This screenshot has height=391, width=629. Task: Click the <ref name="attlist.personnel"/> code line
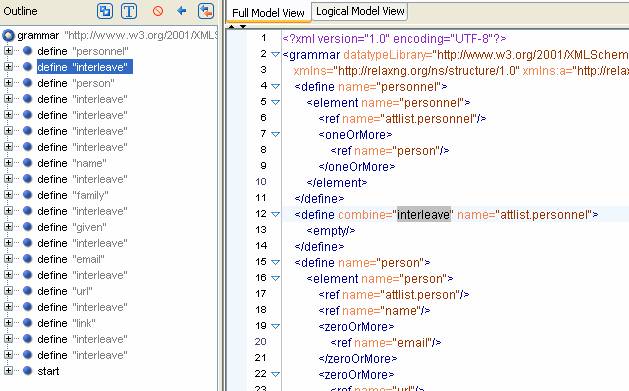pos(402,119)
